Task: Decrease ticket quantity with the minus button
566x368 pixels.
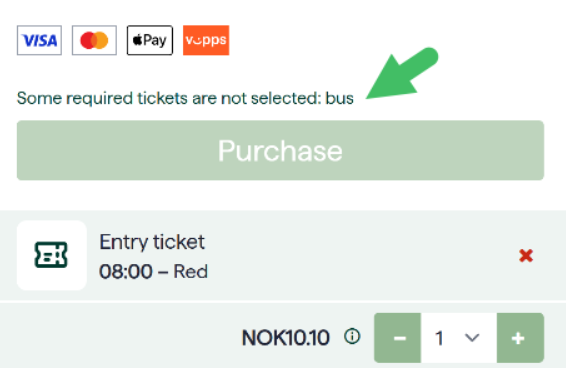Action: (398, 338)
